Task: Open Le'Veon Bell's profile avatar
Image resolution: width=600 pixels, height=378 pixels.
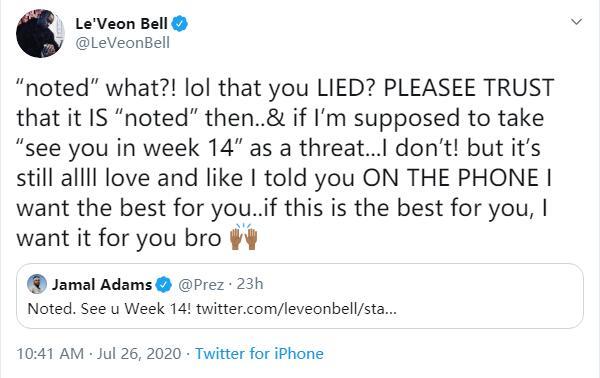Action: coord(40,34)
